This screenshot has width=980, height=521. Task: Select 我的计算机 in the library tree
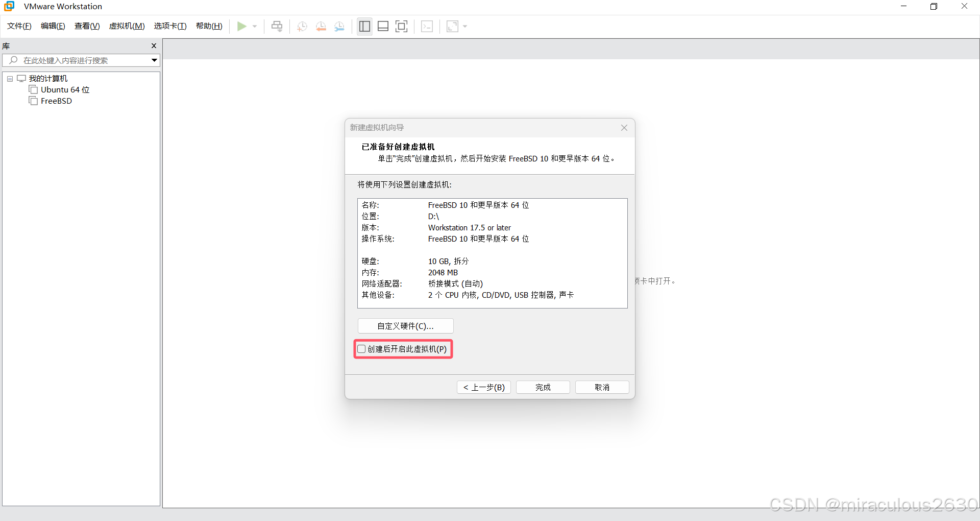click(x=48, y=78)
